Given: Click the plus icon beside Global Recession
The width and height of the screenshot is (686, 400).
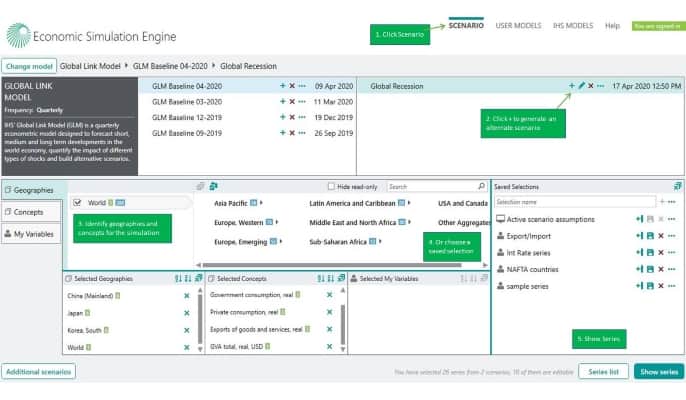Looking at the screenshot, I should pyautogui.click(x=572, y=86).
